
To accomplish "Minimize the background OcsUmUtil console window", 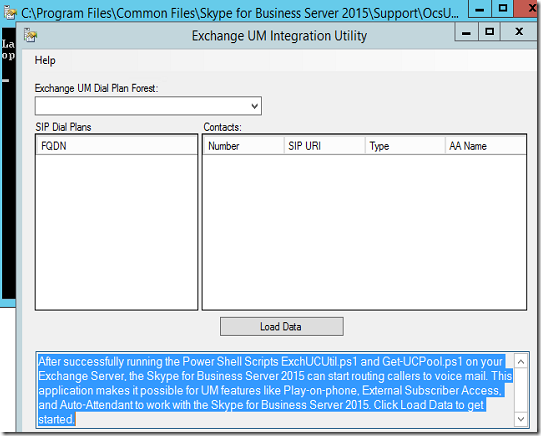I will [x=480, y=9].
